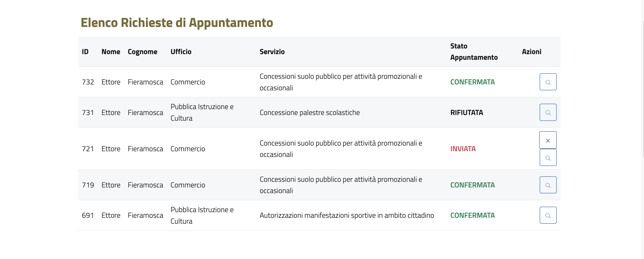Click the Servizio column header
Viewport: 644px width, 259px height.
pyautogui.click(x=272, y=52)
